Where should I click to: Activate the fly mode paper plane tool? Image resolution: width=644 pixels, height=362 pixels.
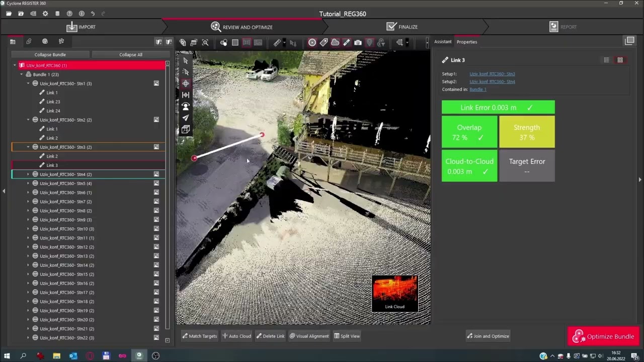pos(186,118)
